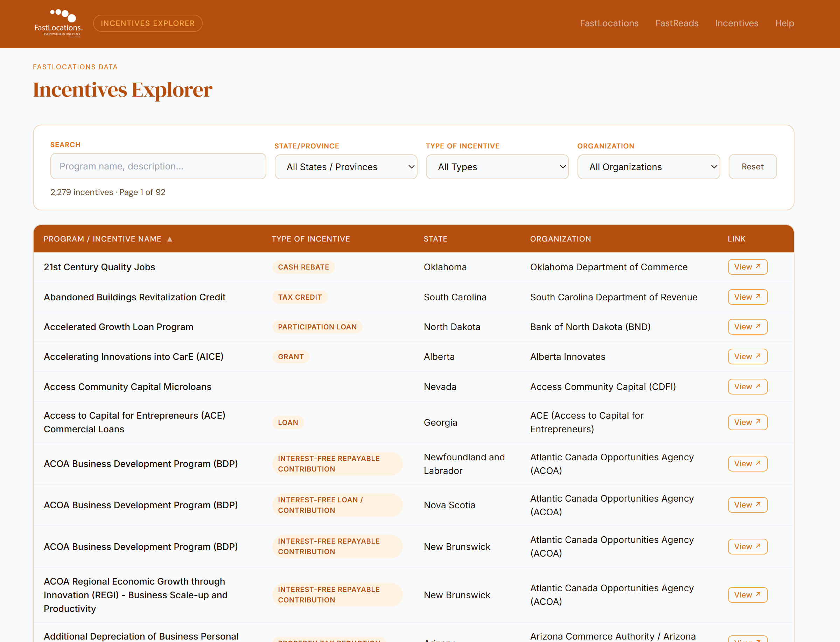840x642 pixels.
Task: Open the FastLocations nav link
Action: [609, 23]
